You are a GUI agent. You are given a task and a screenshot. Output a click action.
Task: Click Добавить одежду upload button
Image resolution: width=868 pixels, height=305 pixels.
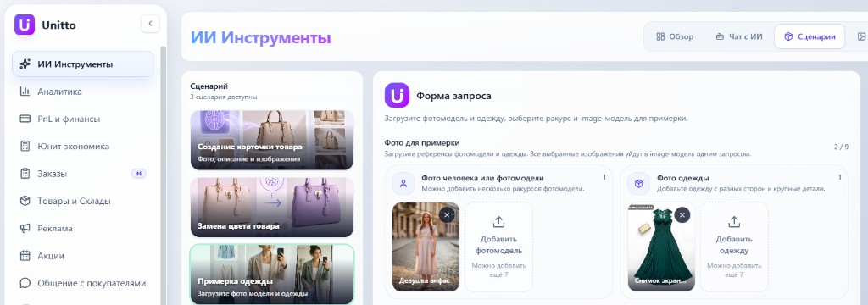[734, 247]
